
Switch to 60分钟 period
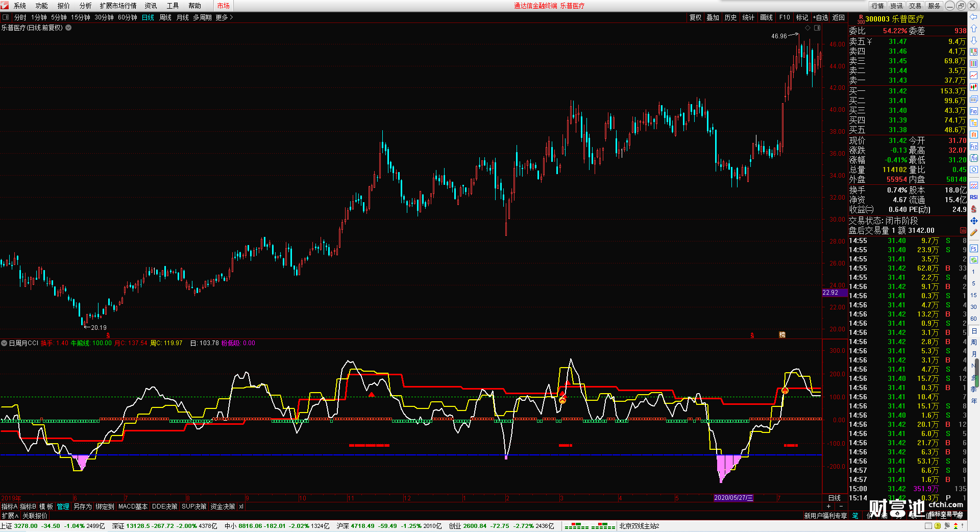[128, 17]
